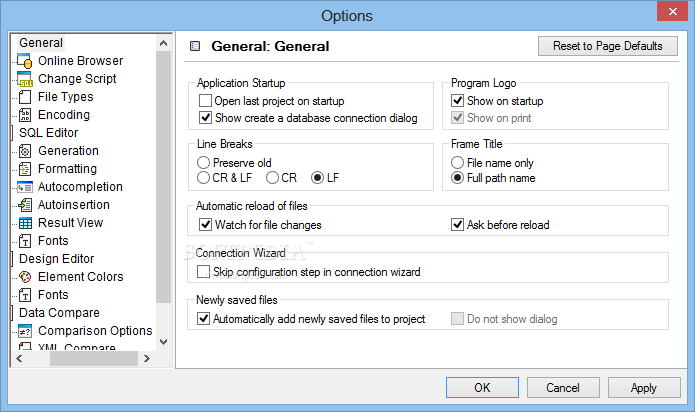
Task: Click the Result View grid icon
Action: click(x=25, y=223)
